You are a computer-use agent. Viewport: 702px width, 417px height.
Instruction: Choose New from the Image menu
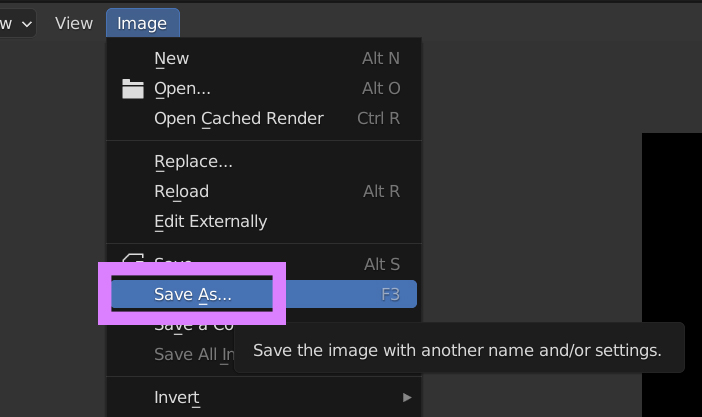171,59
